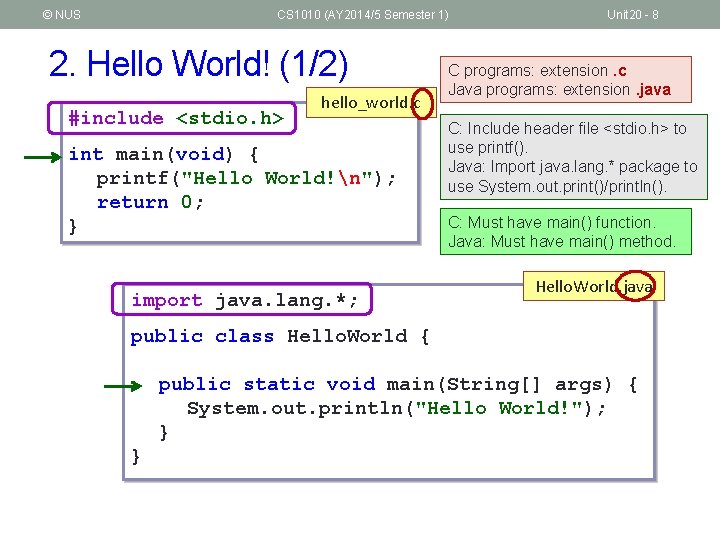Click 'public class HelloWorld {' code line
720x540 pixels.
coord(280,337)
